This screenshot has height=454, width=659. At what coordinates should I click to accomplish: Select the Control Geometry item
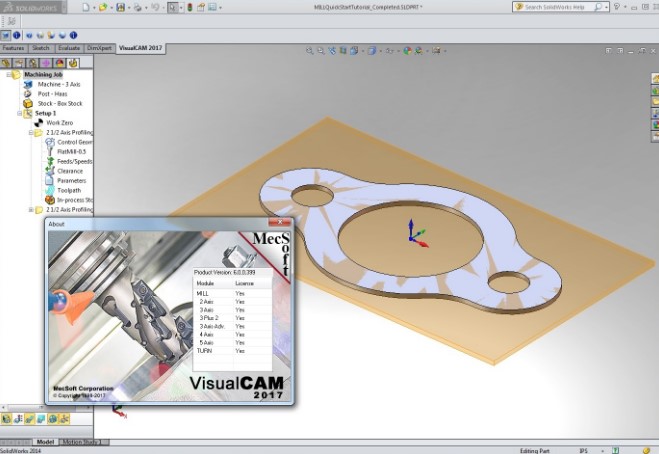(x=75, y=142)
